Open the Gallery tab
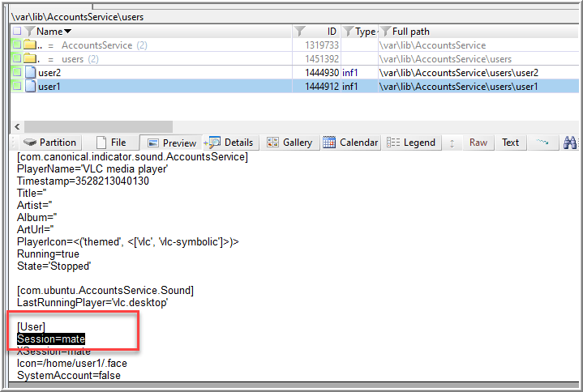This screenshot has width=583, height=392. pyautogui.click(x=289, y=143)
